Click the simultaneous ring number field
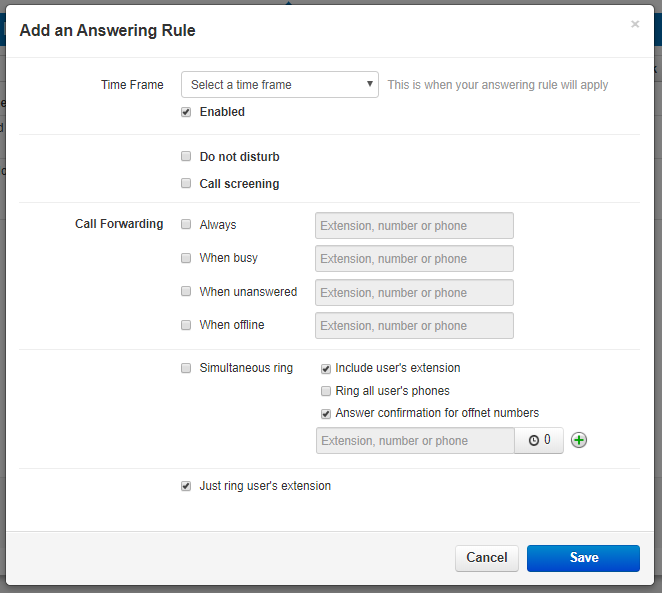Image resolution: width=662 pixels, height=593 pixels. click(415, 441)
